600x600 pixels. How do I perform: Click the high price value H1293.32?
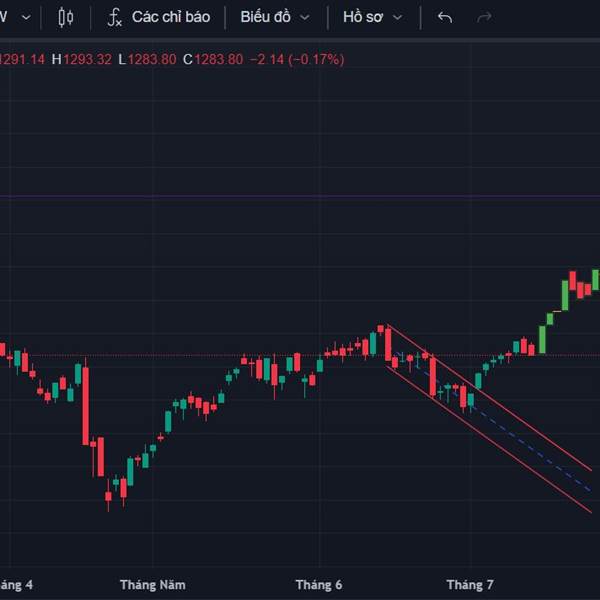pyautogui.click(x=82, y=59)
